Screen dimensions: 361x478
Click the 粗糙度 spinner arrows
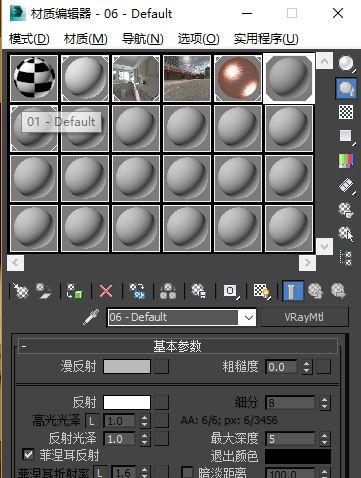click(307, 367)
